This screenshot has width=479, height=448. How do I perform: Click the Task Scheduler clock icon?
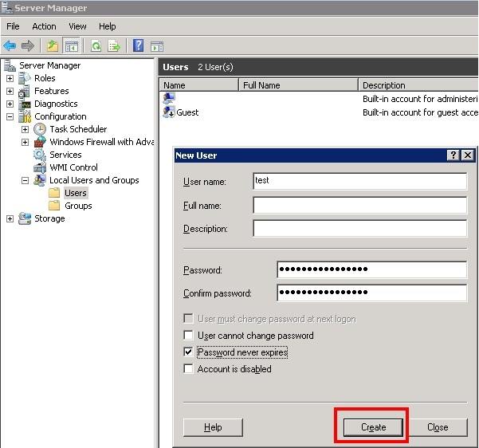(x=40, y=129)
